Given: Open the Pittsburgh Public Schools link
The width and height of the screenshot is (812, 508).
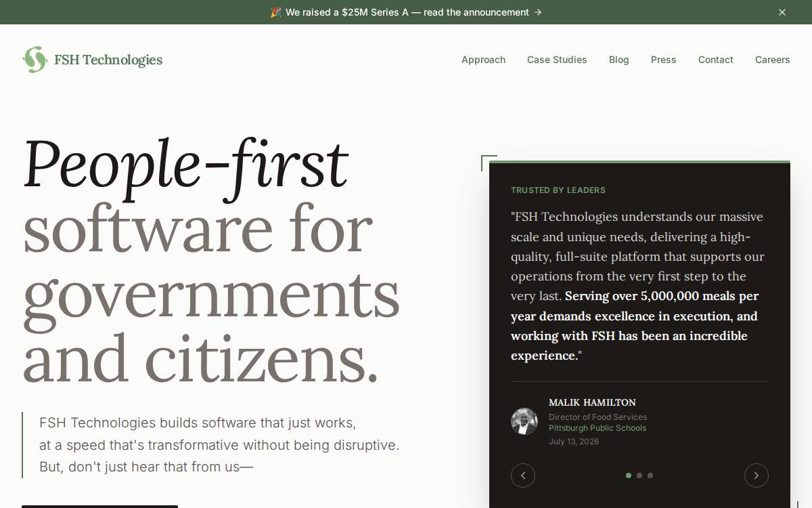Looking at the screenshot, I should tap(597, 428).
